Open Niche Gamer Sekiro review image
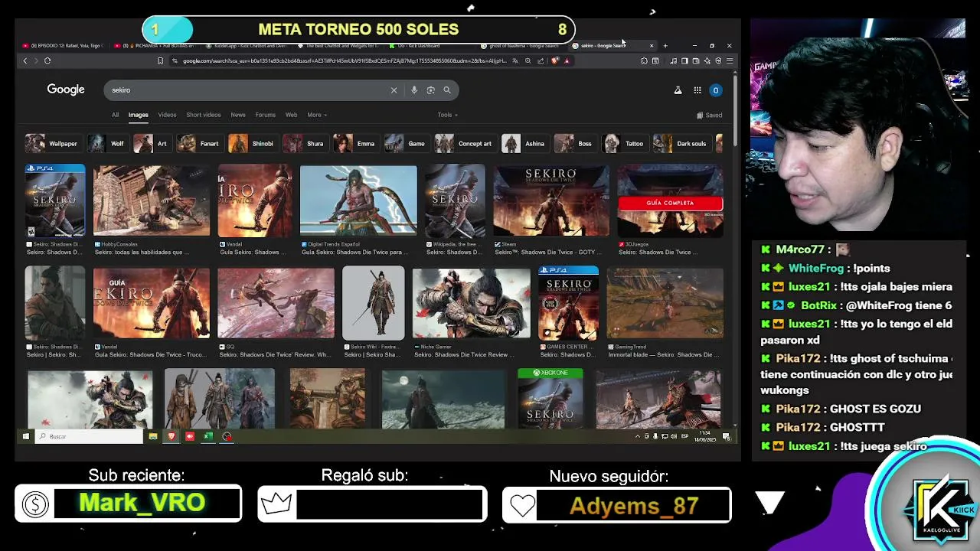The image size is (980, 551). (471, 303)
